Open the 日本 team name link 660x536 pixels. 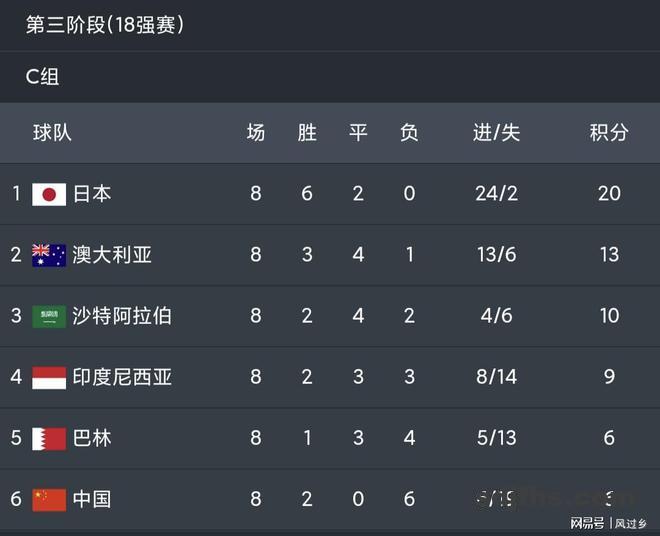pyautogui.click(x=92, y=194)
